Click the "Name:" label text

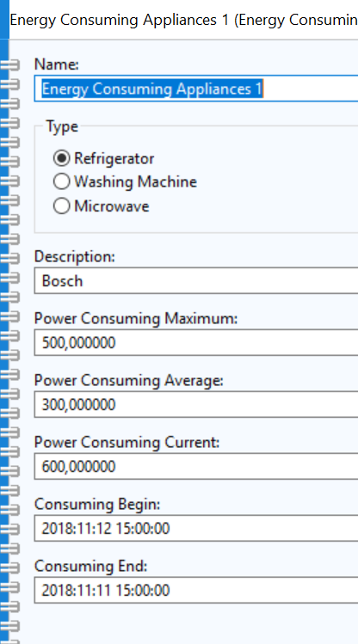pyautogui.click(x=57, y=64)
